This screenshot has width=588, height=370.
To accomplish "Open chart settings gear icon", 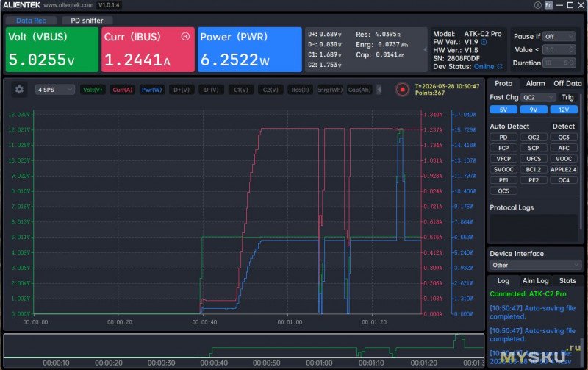I will point(20,90).
